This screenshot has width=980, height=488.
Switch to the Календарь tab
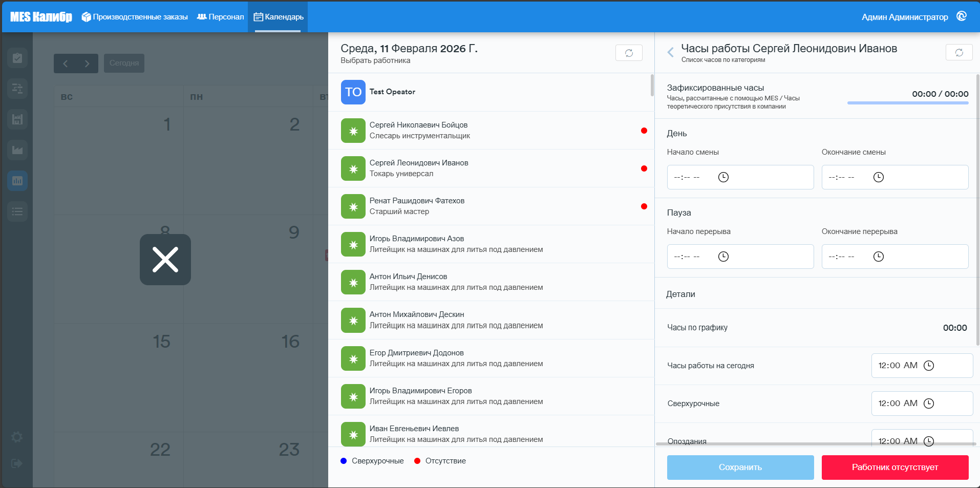[278, 17]
